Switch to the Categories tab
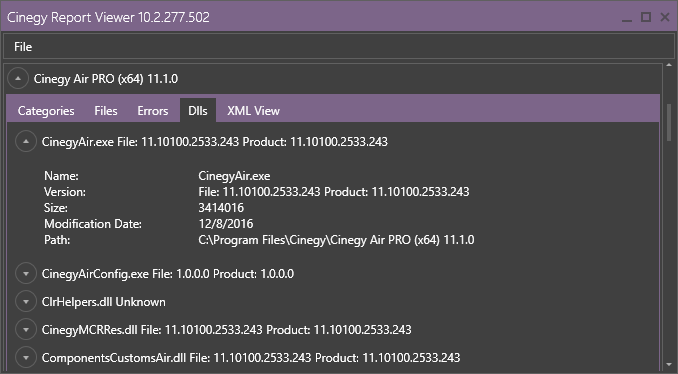 (x=46, y=111)
